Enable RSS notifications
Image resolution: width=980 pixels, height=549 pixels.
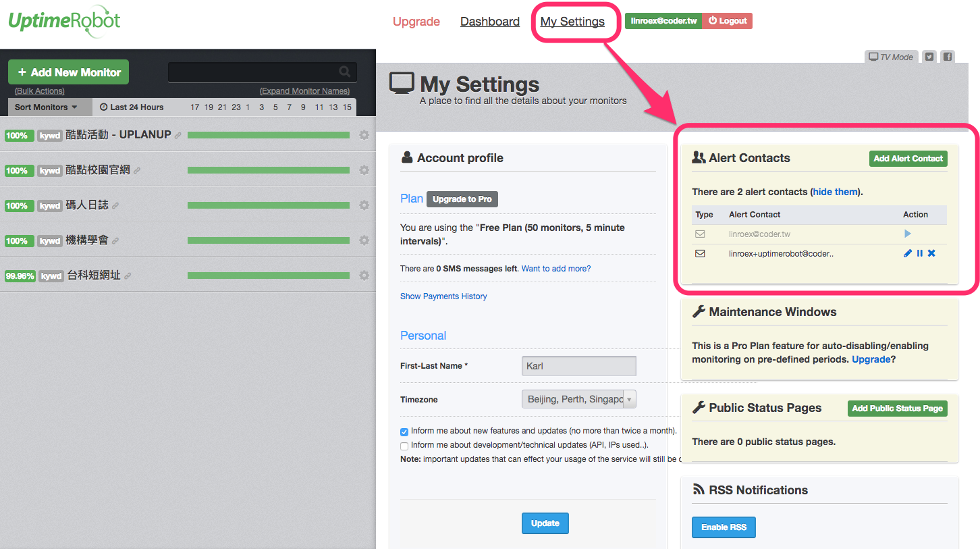coord(724,527)
